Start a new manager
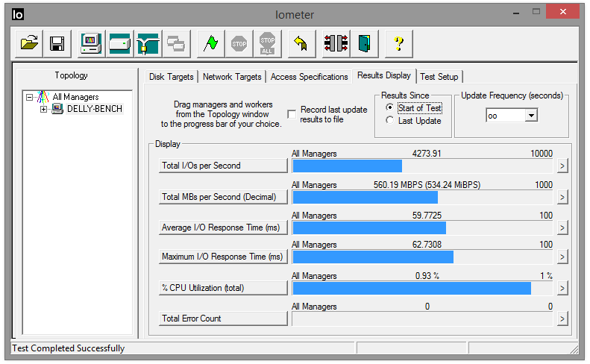The height and width of the screenshot is (364, 590). tap(92, 44)
